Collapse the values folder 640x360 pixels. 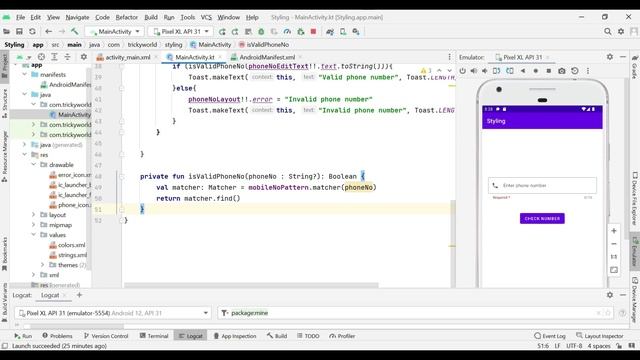(x=34, y=235)
